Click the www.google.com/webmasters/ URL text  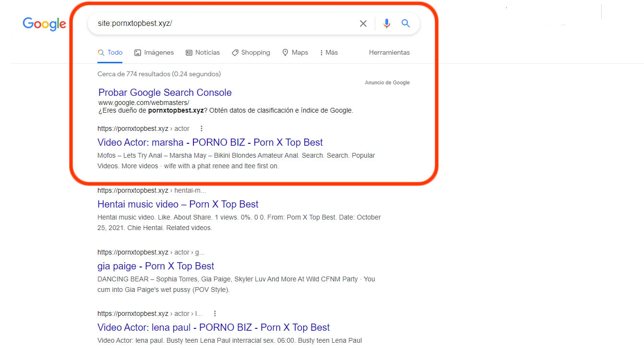pos(144,103)
